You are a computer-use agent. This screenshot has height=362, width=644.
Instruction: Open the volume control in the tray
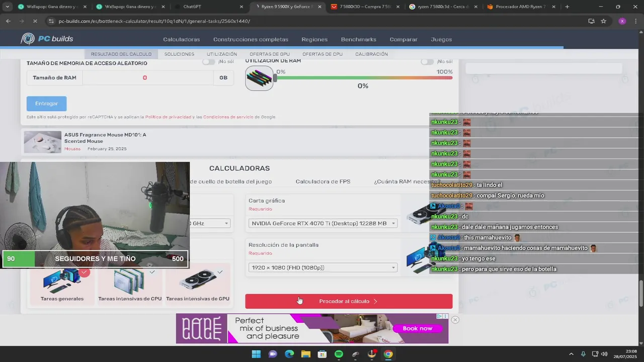604,354
